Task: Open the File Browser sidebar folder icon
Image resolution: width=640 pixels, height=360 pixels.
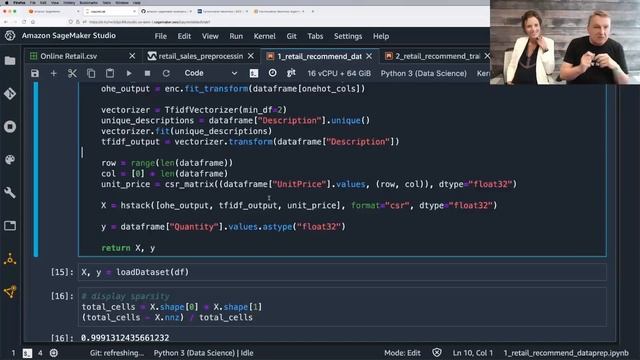Action: click(10, 61)
